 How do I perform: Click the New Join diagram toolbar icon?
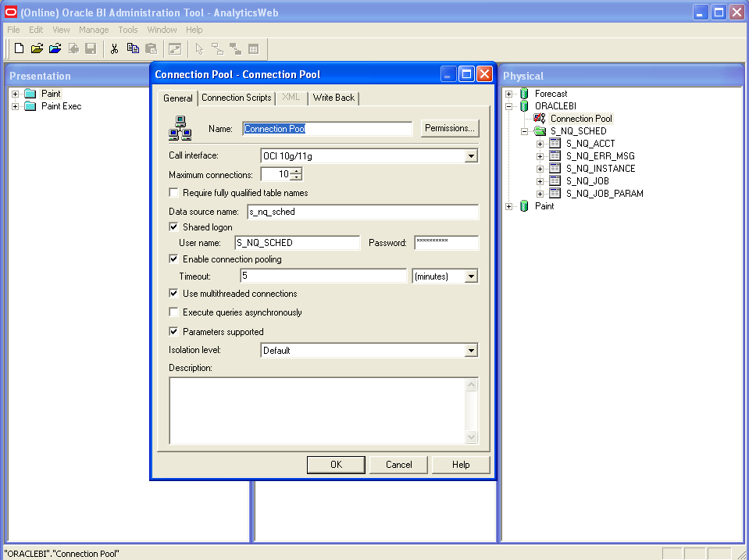point(217,48)
